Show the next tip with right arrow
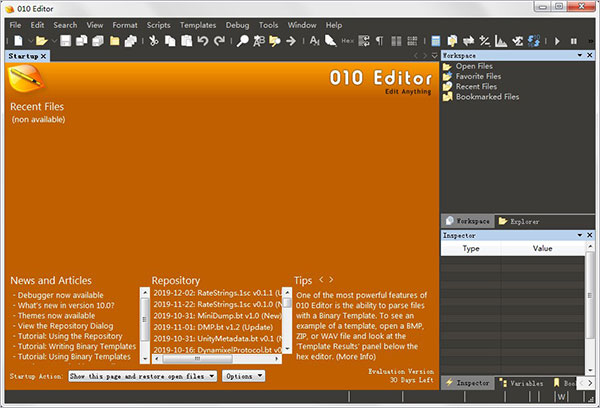 331,280
